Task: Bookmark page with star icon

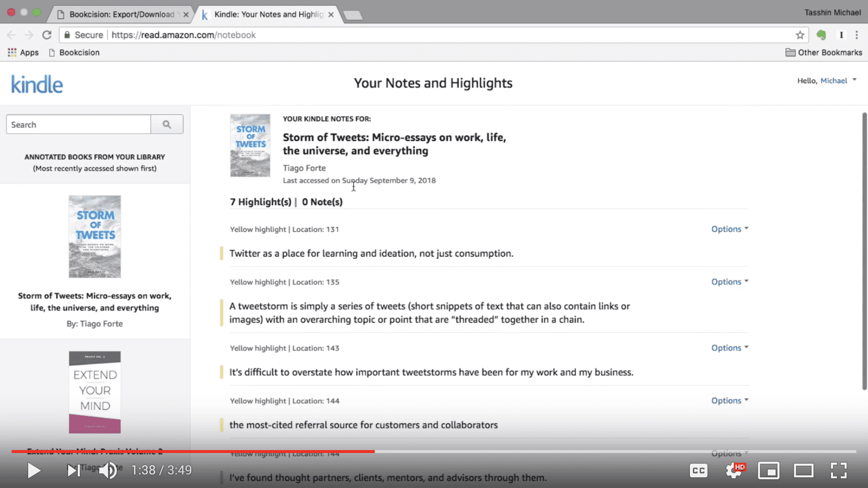Action: click(x=800, y=35)
